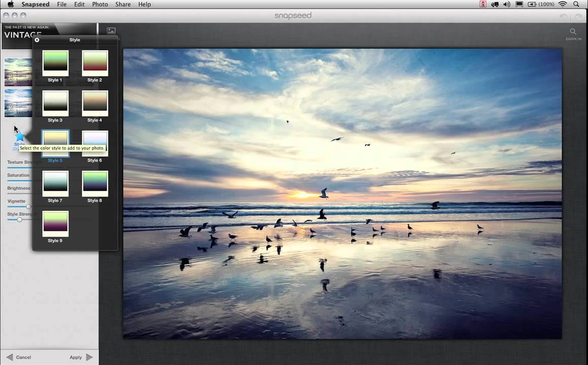Open the Snapseed application menu
The height and width of the screenshot is (365, 588).
35,5
